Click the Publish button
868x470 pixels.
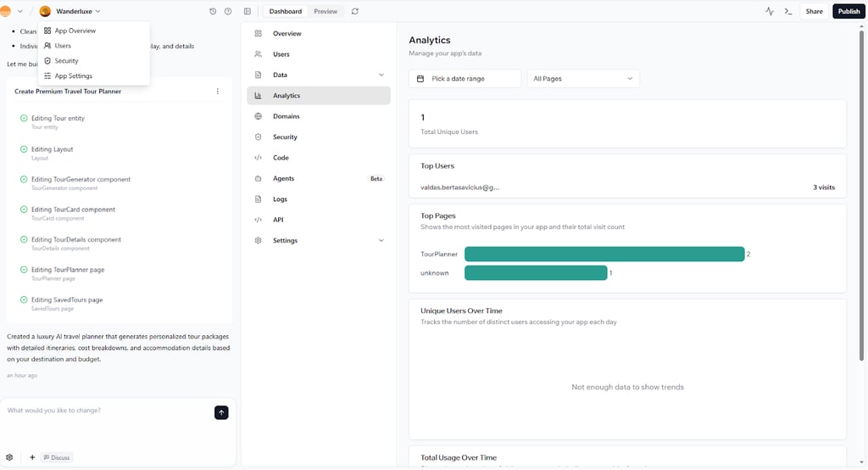[x=849, y=11]
